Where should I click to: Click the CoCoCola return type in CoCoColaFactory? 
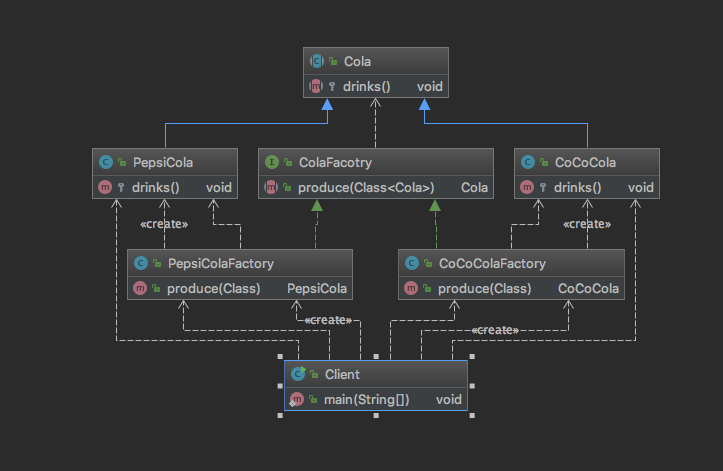tap(588, 288)
